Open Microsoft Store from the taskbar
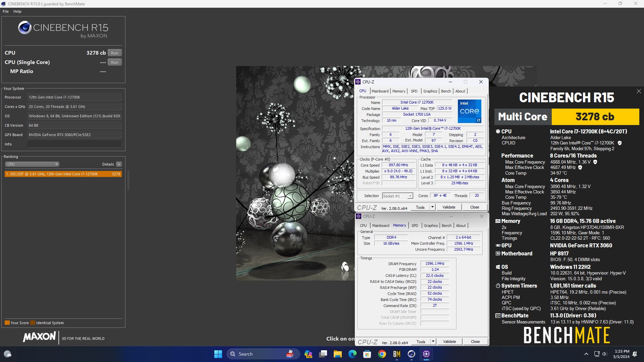Screen dimensions: 644x362 (367, 354)
